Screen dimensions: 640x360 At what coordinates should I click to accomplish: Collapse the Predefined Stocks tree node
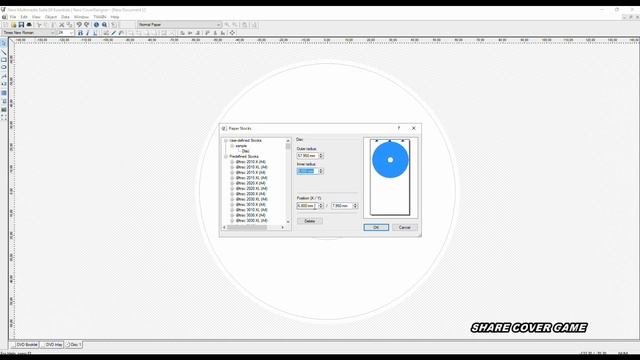225,156
